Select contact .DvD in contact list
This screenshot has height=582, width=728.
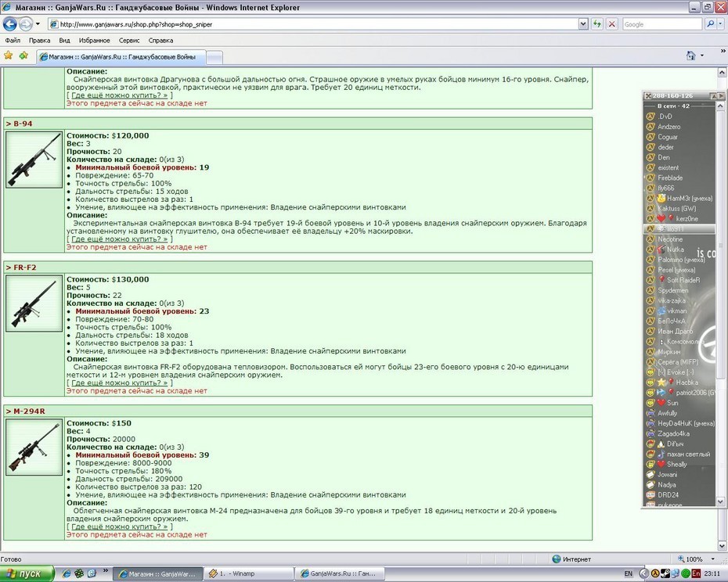pos(665,117)
